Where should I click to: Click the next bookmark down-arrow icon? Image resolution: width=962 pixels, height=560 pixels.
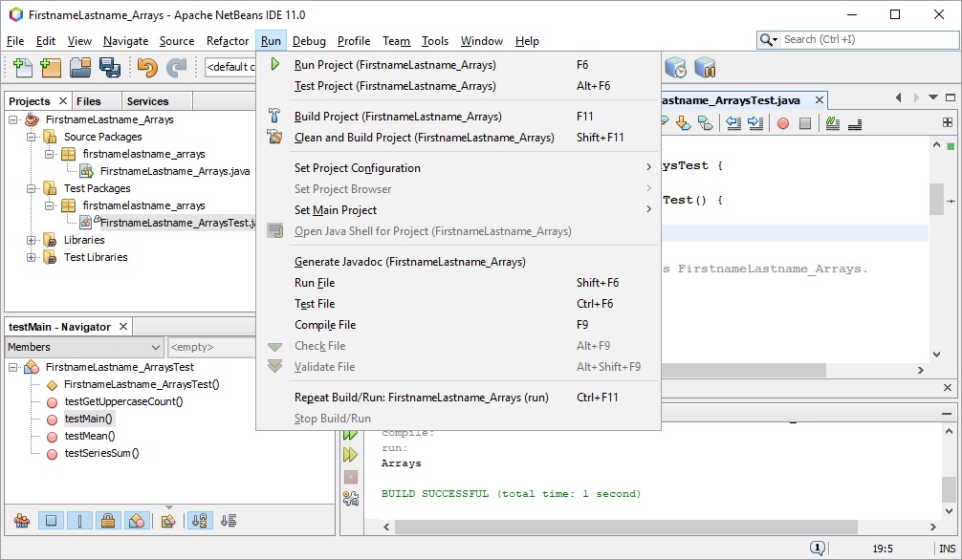[x=683, y=123]
